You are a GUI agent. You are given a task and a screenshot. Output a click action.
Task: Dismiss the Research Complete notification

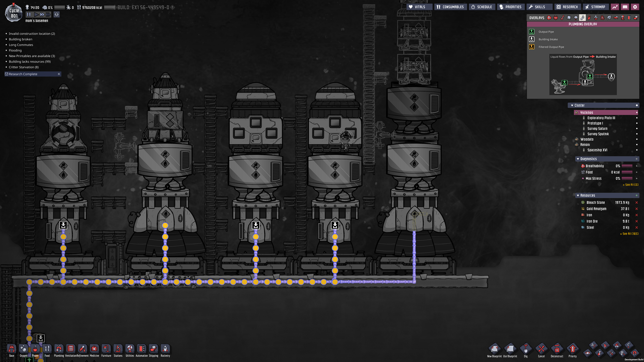click(59, 74)
